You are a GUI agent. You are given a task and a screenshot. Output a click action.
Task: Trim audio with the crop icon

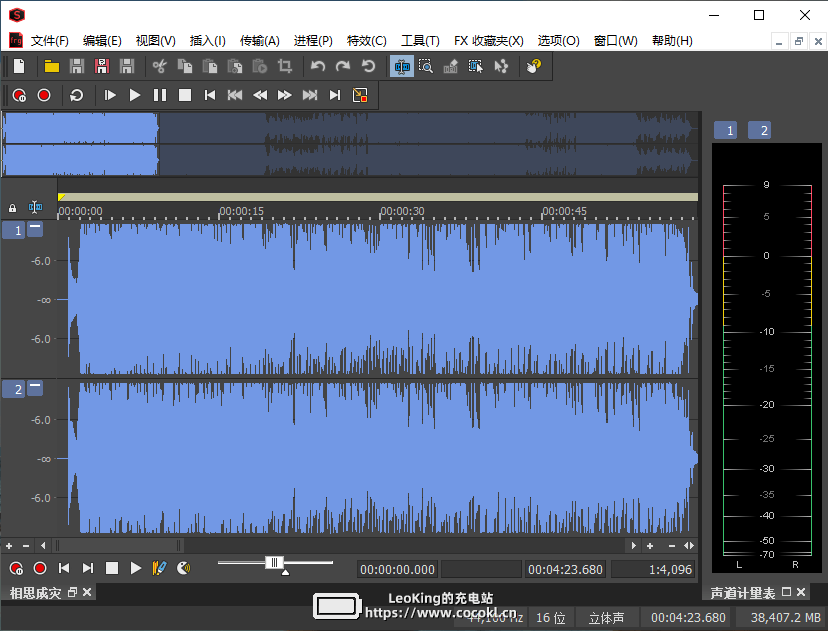tap(285, 66)
